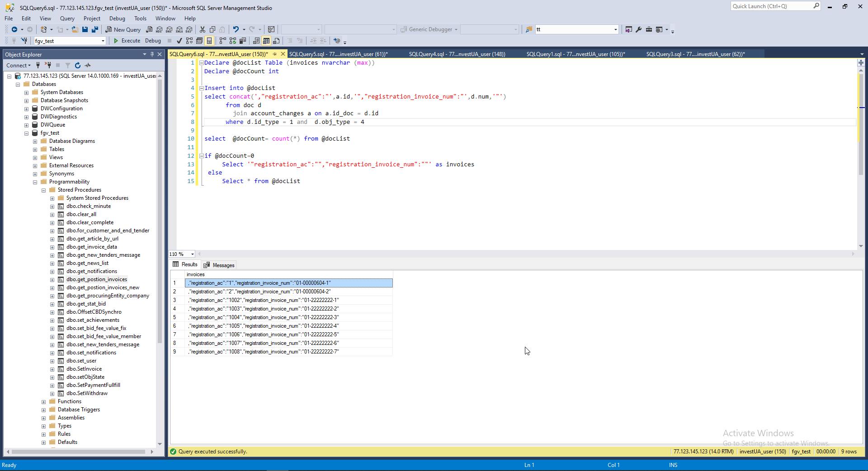The width and height of the screenshot is (868, 471).
Task: Open the fgv_test database dropdown
Action: [x=103, y=41]
